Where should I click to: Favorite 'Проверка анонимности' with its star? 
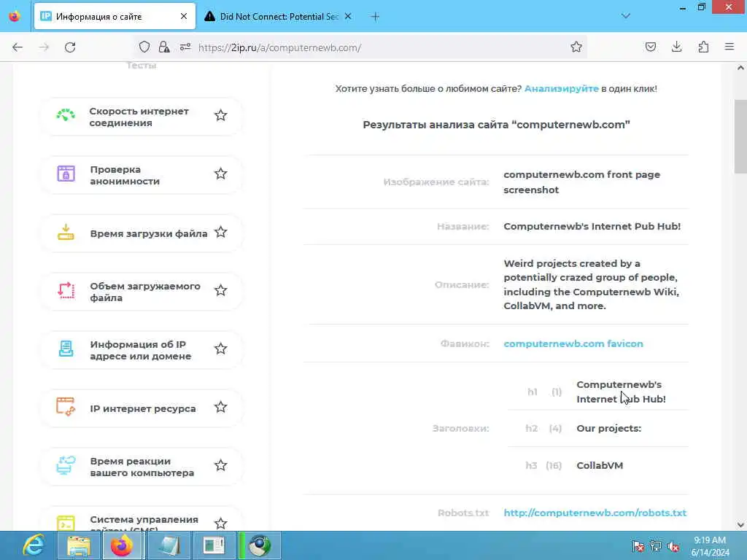pos(220,174)
